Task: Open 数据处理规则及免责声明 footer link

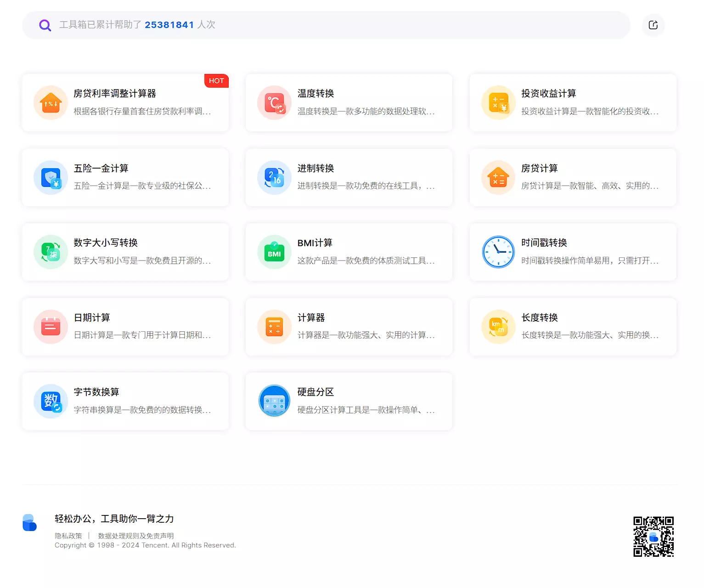Action: [x=136, y=536]
